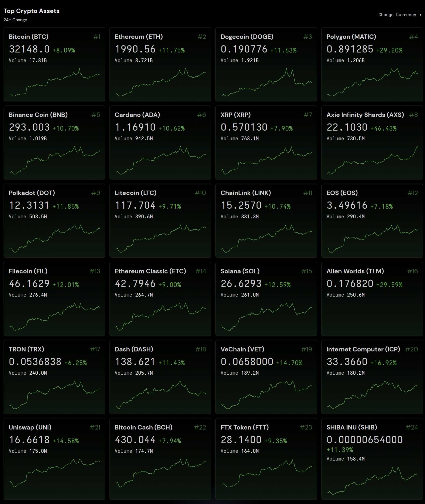Image resolution: width=425 pixels, height=504 pixels.
Task: Click the Change Currency link
Action: coord(397,15)
